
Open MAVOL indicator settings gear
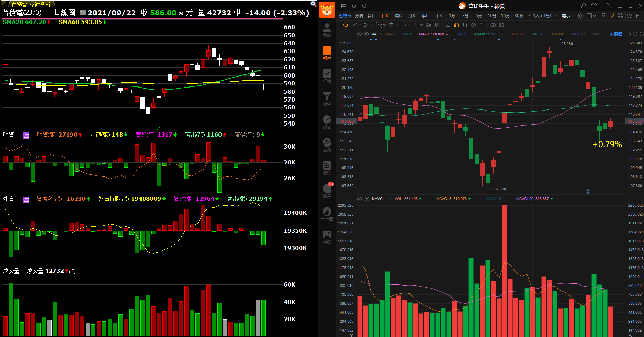click(360, 199)
